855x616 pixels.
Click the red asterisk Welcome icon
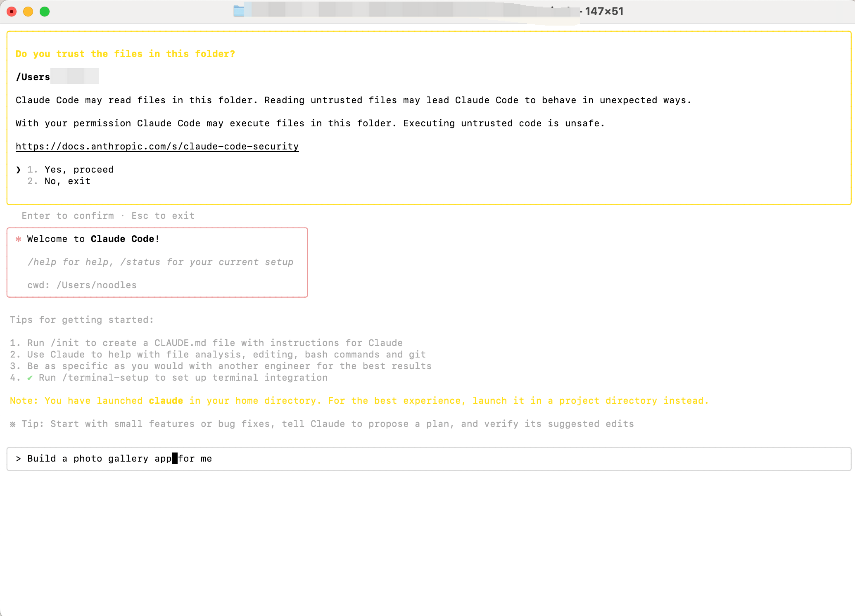19,239
